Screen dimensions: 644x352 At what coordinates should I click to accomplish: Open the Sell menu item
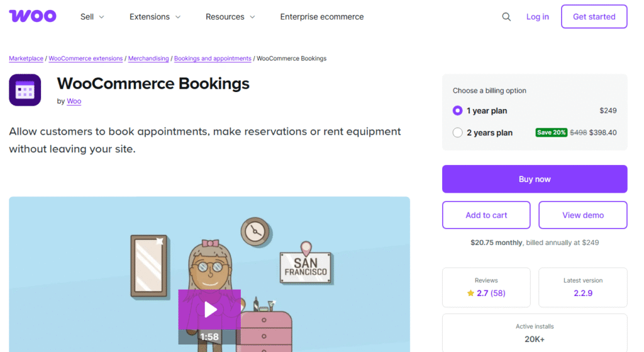pos(87,17)
